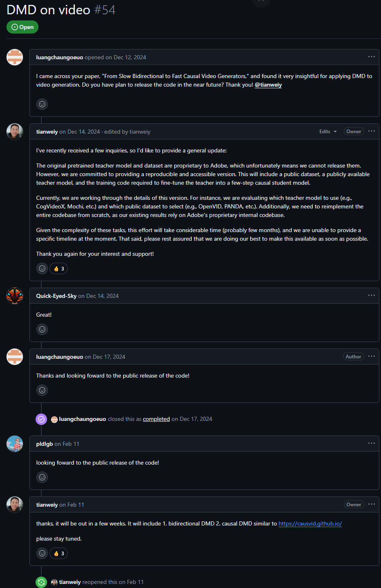Click the green Open status badge
This screenshot has width=381, height=588.
click(22, 27)
